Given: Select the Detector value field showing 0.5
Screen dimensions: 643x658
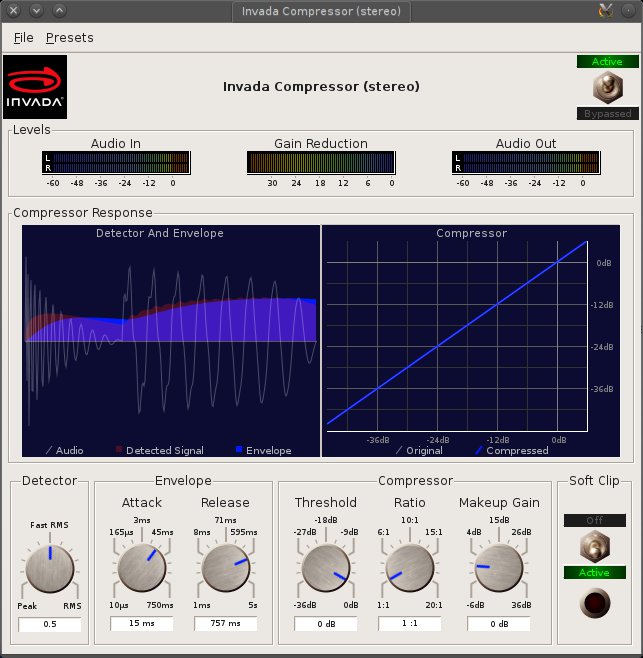Looking at the screenshot, I should pyautogui.click(x=49, y=624).
